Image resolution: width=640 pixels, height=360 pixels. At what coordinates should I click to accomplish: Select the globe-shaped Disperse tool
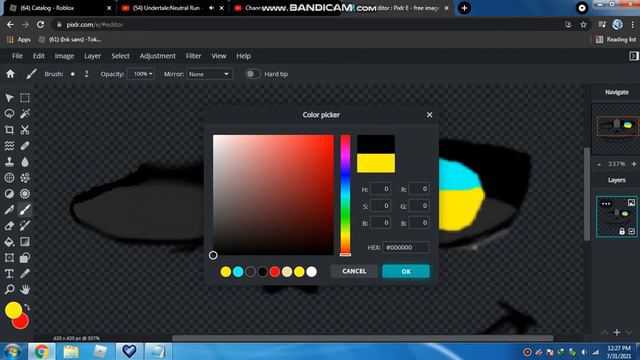coord(9,178)
